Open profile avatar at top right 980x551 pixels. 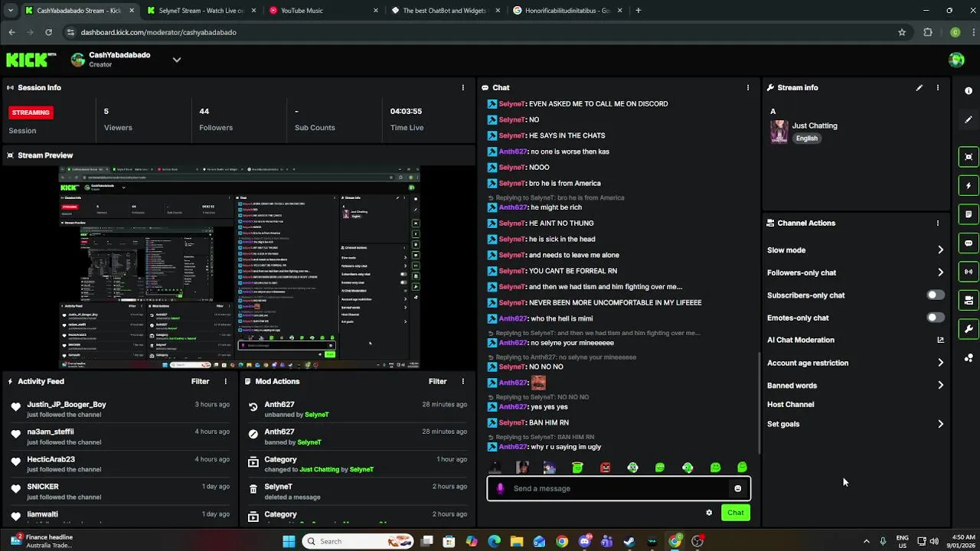(x=956, y=60)
